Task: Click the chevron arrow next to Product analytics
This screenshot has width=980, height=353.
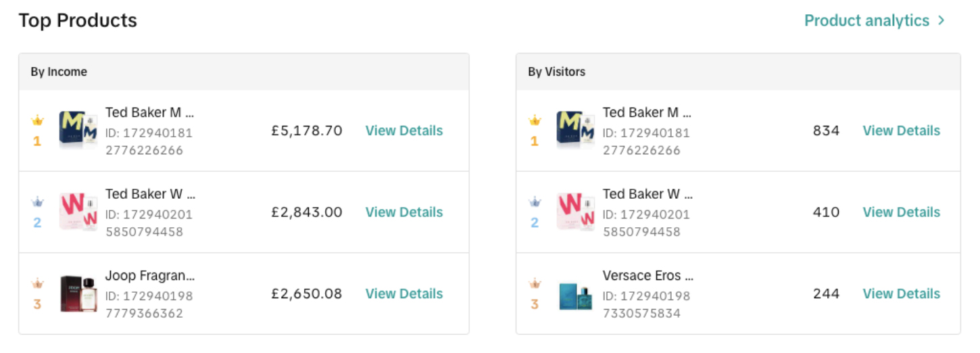Action: [x=941, y=21]
